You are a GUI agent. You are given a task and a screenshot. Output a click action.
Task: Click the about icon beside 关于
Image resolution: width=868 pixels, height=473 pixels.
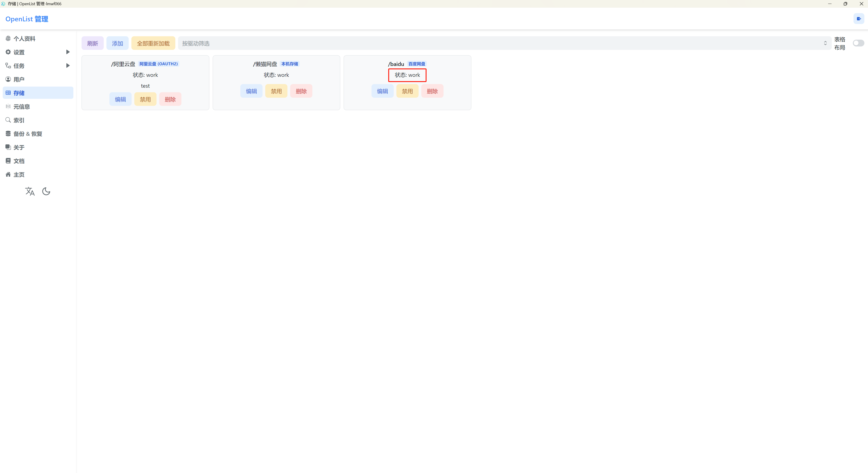8,147
